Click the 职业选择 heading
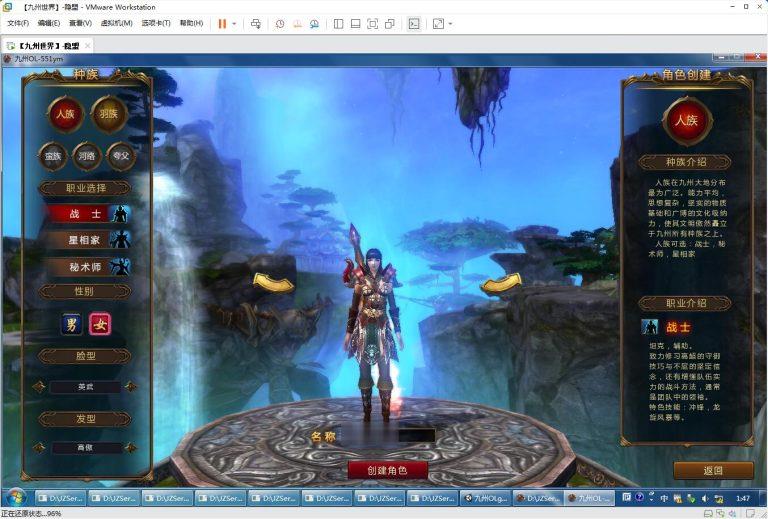 86,188
